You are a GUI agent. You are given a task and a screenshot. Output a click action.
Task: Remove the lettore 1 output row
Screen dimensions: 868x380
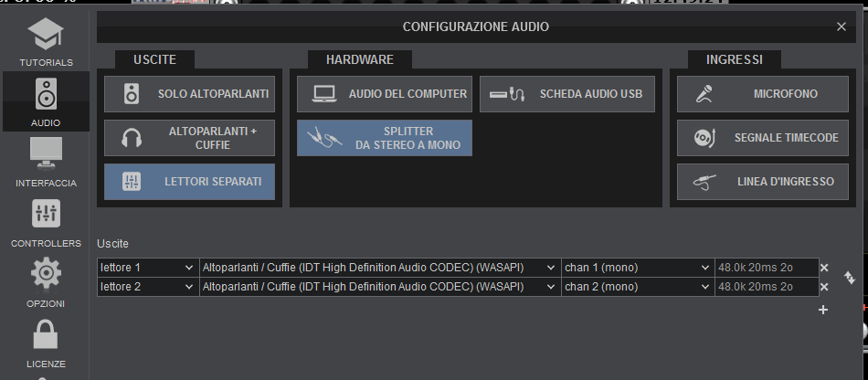click(824, 268)
